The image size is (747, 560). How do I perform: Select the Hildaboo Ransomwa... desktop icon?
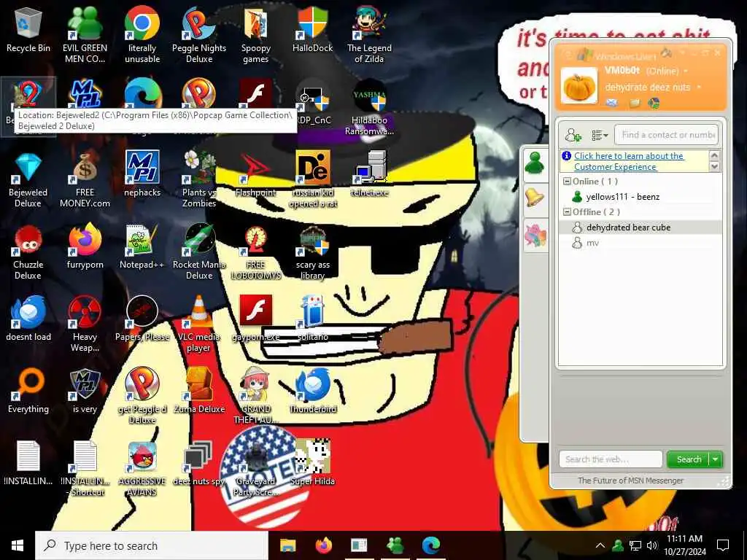coord(369,108)
